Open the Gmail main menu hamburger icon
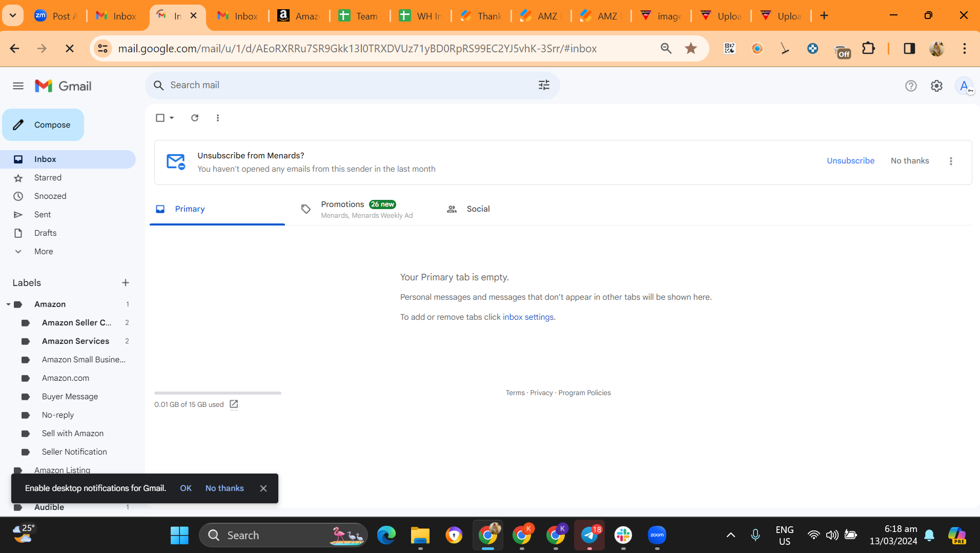This screenshot has height=553, width=980. 18,86
